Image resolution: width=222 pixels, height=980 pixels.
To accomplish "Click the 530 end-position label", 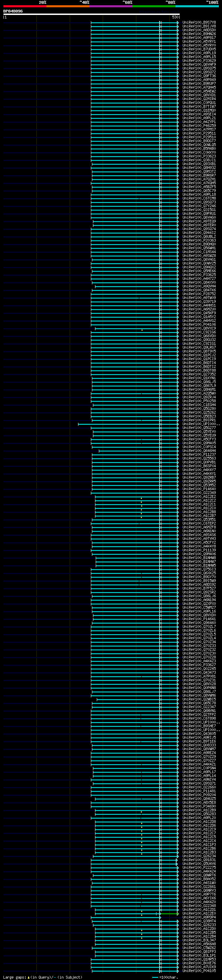I will click(x=175, y=17).
